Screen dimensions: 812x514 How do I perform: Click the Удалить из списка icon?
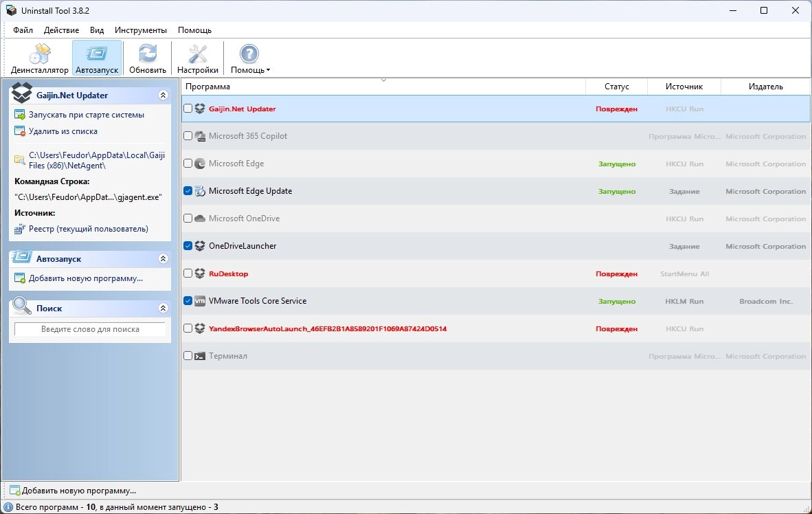[20, 131]
